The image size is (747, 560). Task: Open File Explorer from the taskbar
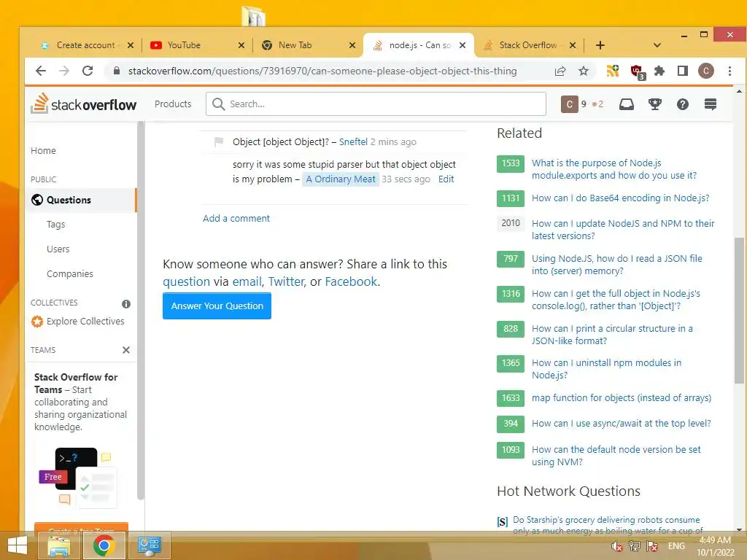click(60, 545)
